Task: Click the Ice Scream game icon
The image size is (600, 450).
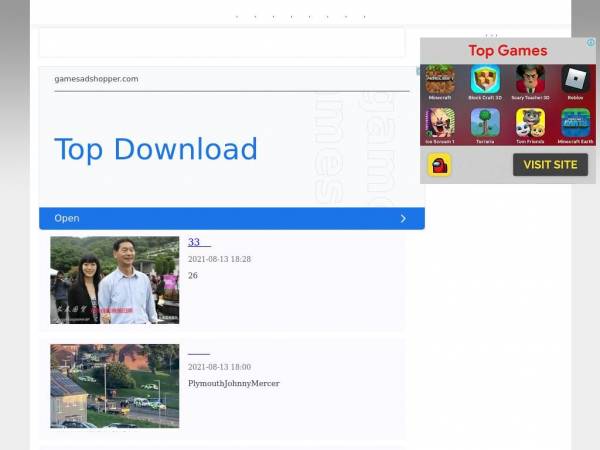Action: pyautogui.click(x=440, y=122)
